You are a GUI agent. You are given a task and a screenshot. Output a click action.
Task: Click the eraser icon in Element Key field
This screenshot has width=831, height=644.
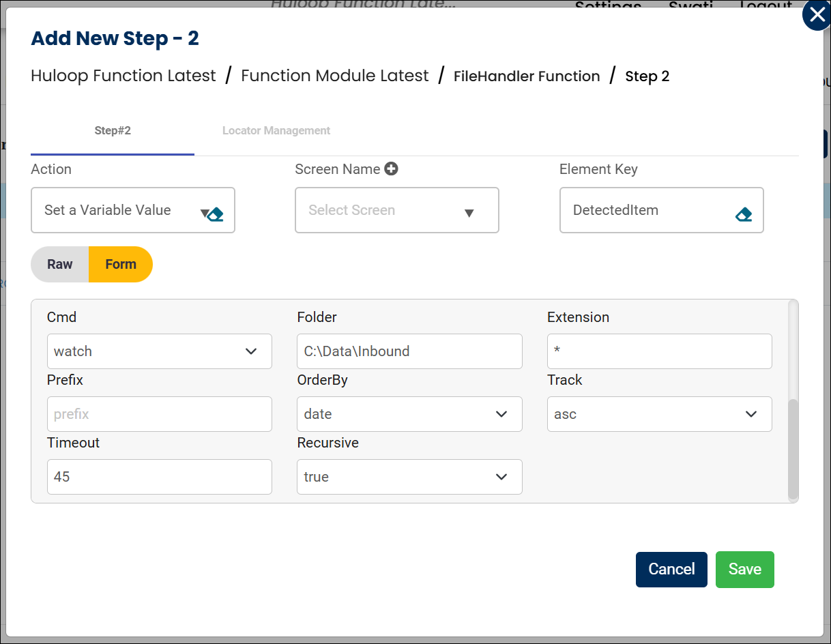[x=744, y=215]
